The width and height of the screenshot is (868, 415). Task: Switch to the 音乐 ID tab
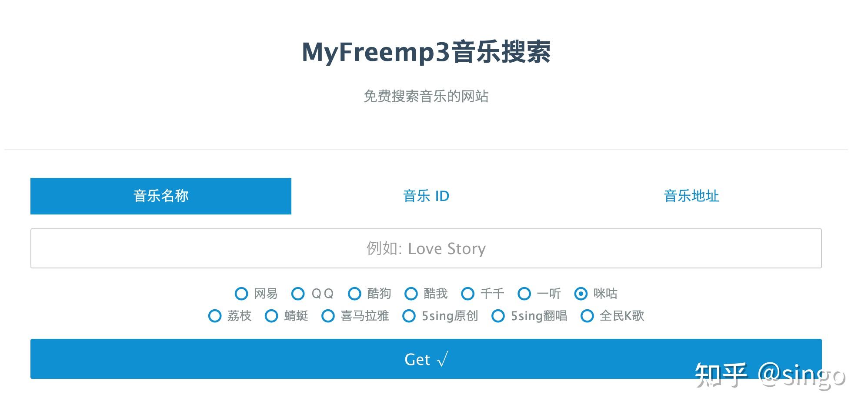tap(426, 196)
